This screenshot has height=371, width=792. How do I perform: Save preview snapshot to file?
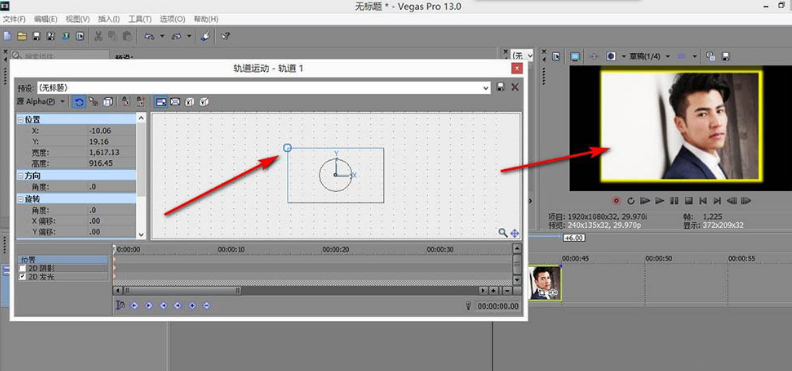click(x=725, y=57)
